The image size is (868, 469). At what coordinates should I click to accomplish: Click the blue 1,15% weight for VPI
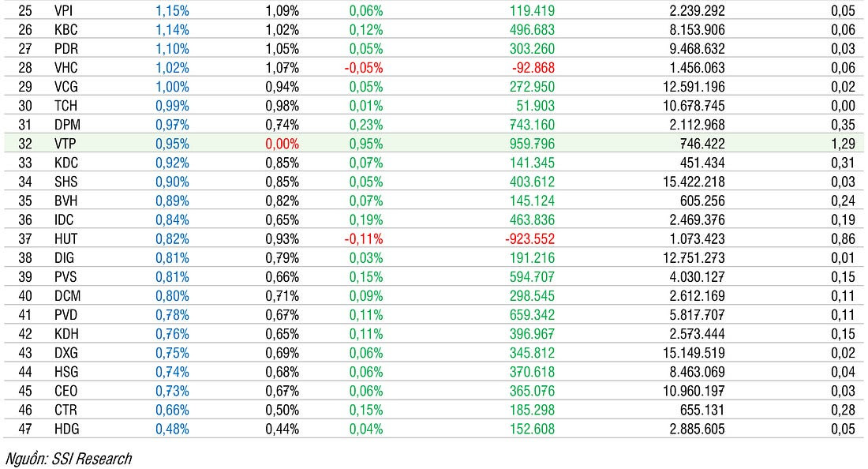[173, 11]
